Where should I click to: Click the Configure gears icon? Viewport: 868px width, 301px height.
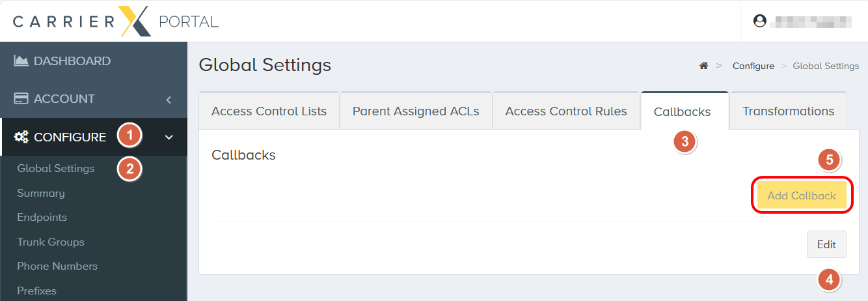[21, 137]
